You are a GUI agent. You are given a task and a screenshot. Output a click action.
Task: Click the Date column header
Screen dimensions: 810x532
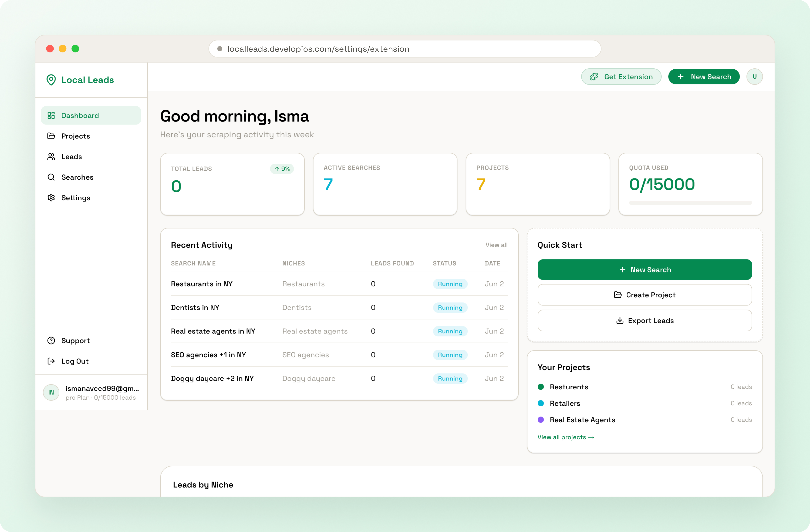point(493,263)
